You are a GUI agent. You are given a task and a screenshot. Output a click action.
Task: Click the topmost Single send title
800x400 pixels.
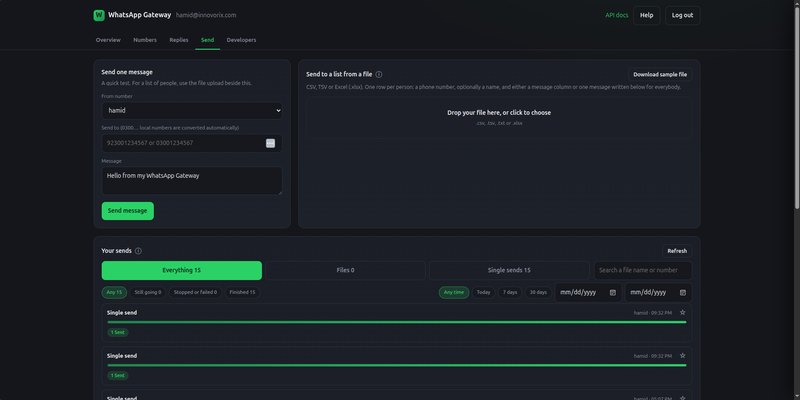(122, 313)
